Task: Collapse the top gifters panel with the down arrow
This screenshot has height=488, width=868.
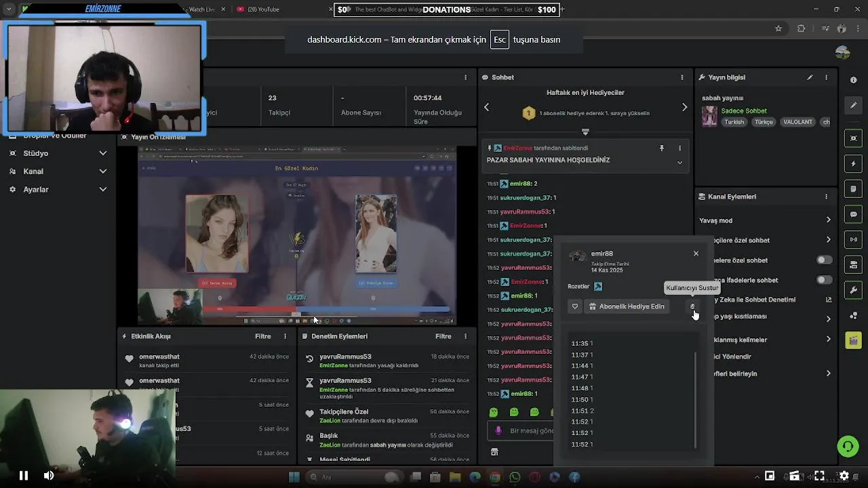Action: click(x=585, y=131)
